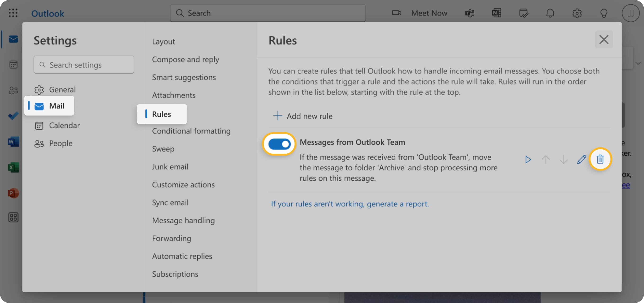
Task: Open the generate a report link
Action: pos(349,204)
